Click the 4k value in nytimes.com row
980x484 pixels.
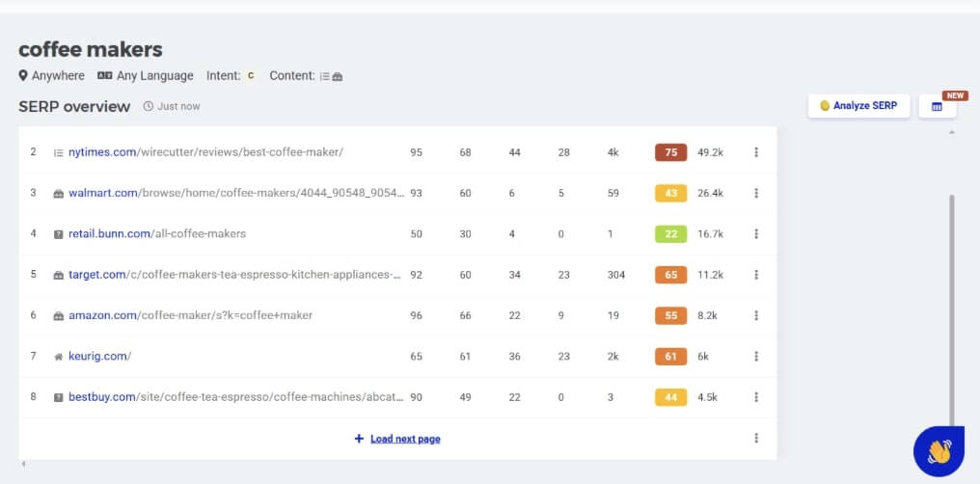tap(612, 152)
